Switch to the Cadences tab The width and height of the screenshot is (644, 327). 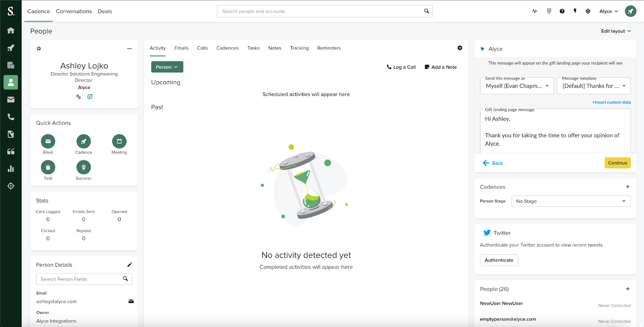[227, 48]
